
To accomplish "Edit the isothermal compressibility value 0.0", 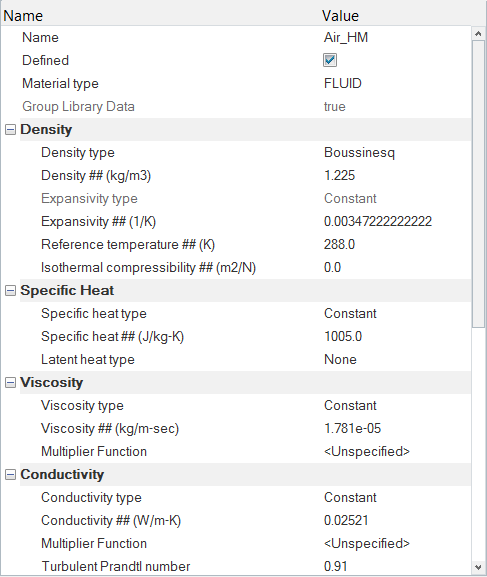I will [x=332, y=268].
